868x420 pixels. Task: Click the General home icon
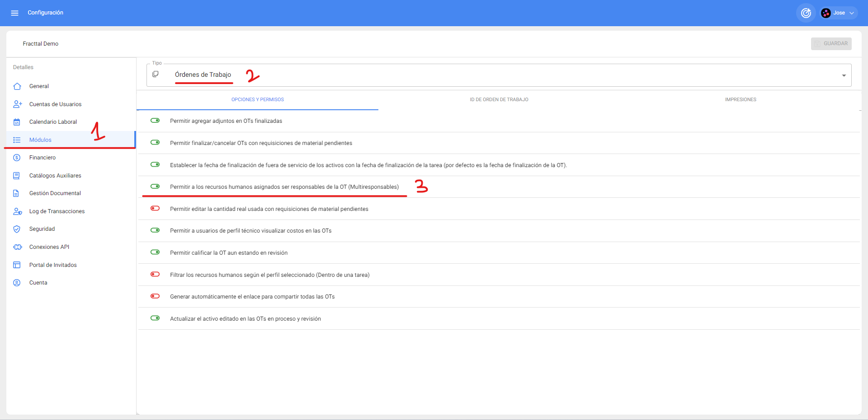[17, 86]
